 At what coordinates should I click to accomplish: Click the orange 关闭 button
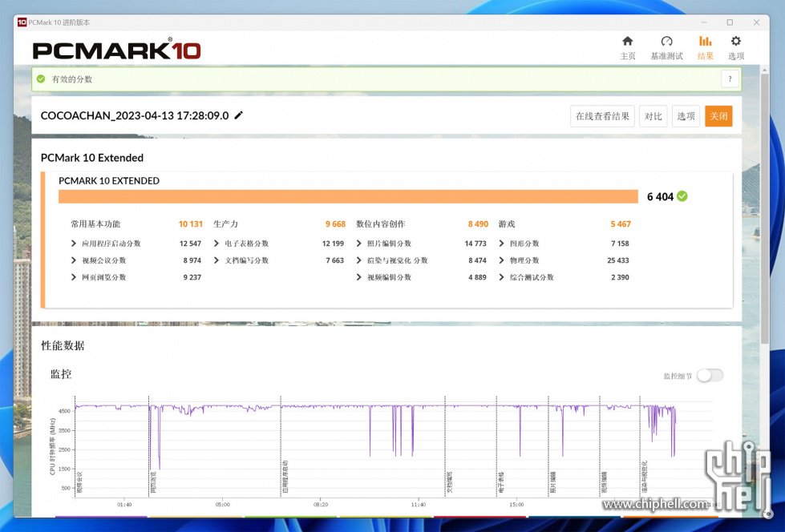coord(718,116)
